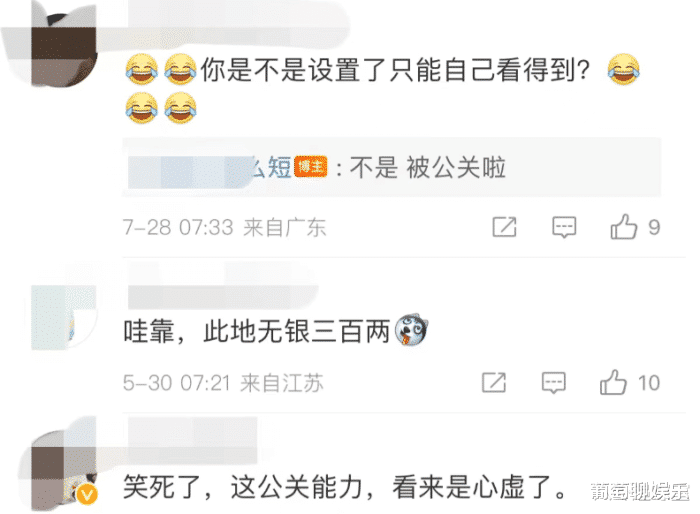Viewport: 700px width, 514px height.
Task: Reply to the 7-28 07:33 comment
Action: pos(564,227)
